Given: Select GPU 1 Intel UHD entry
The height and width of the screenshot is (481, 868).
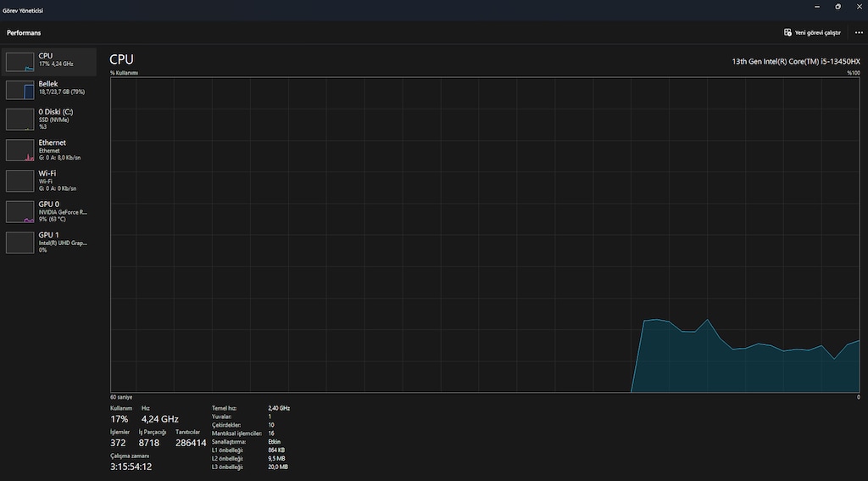Looking at the screenshot, I should pos(49,242).
